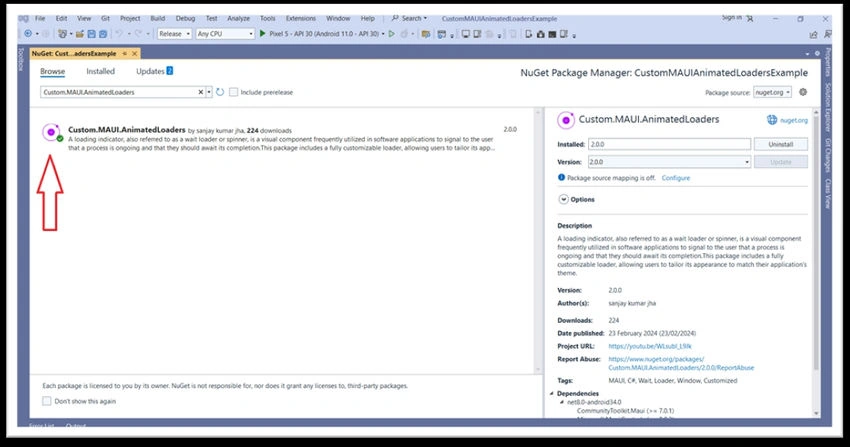Open the Version 2.0.0 dropdown
This screenshot has width=850, height=447.
click(x=669, y=161)
